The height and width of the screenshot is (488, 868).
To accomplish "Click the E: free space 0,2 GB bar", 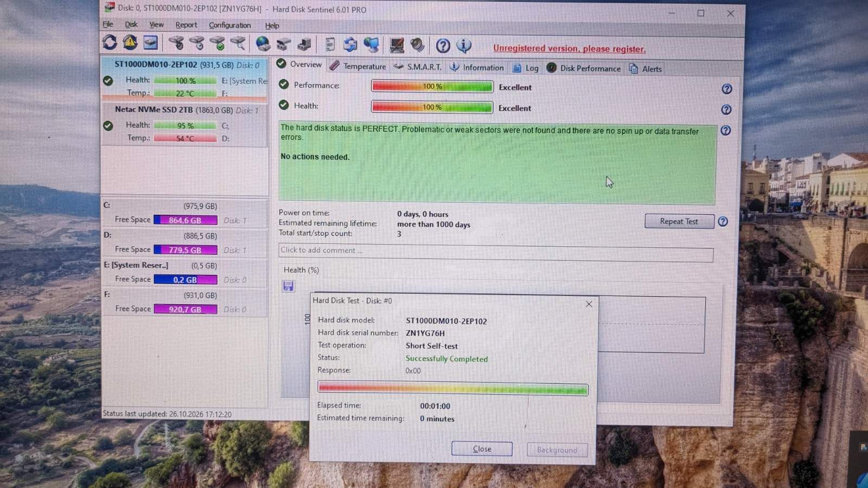I will coord(186,280).
